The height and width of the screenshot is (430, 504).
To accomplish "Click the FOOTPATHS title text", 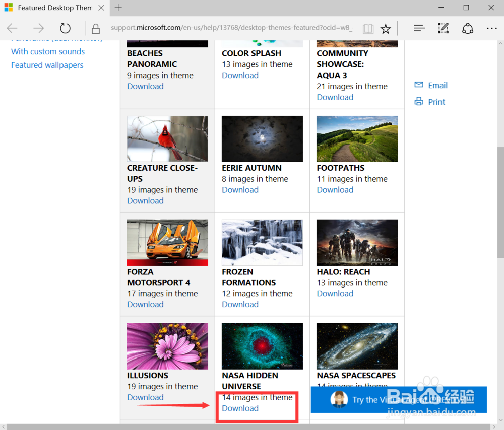I will pyautogui.click(x=340, y=168).
